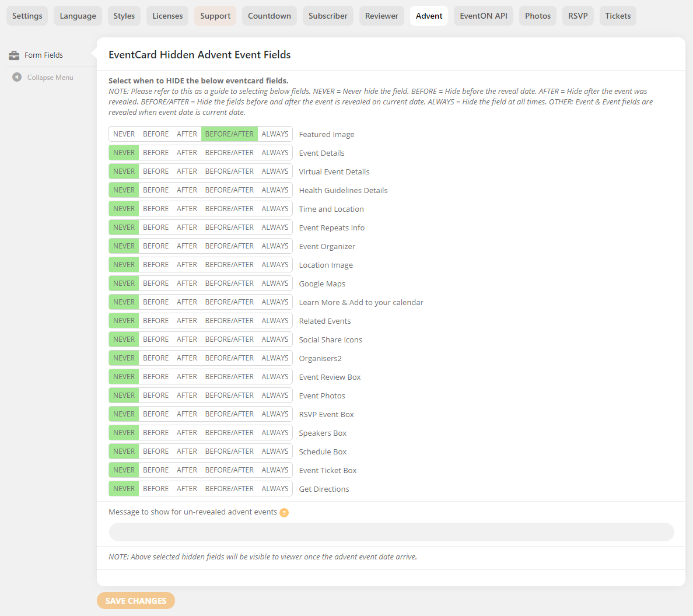This screenshot has width=693, height=616.
Task: Set Get Directions to BEFORE/AFTER
Action: pos(229,489)
